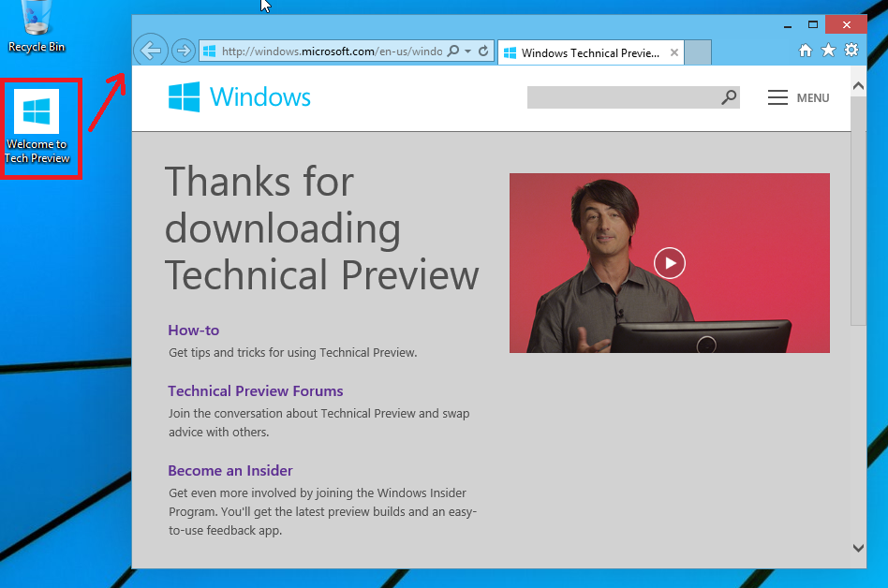Open the How-to link
888x588 pixels.
pos(194,330)
